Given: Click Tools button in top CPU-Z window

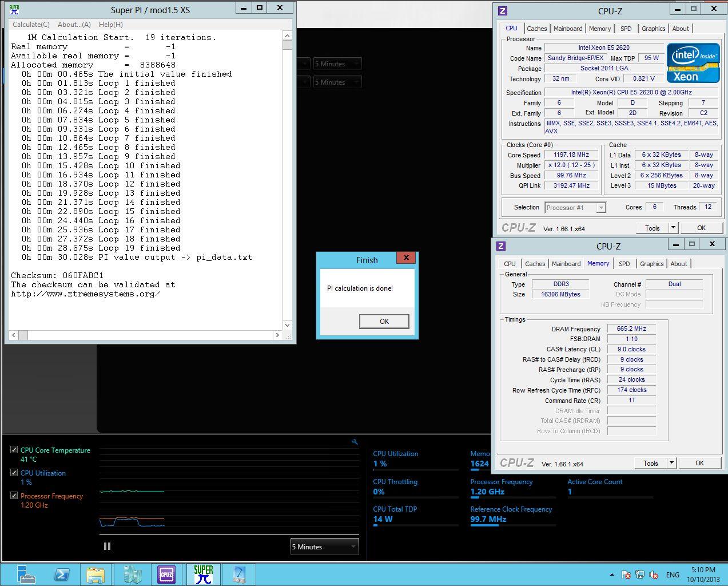Looking at the screenshot, I should (653, 228).
